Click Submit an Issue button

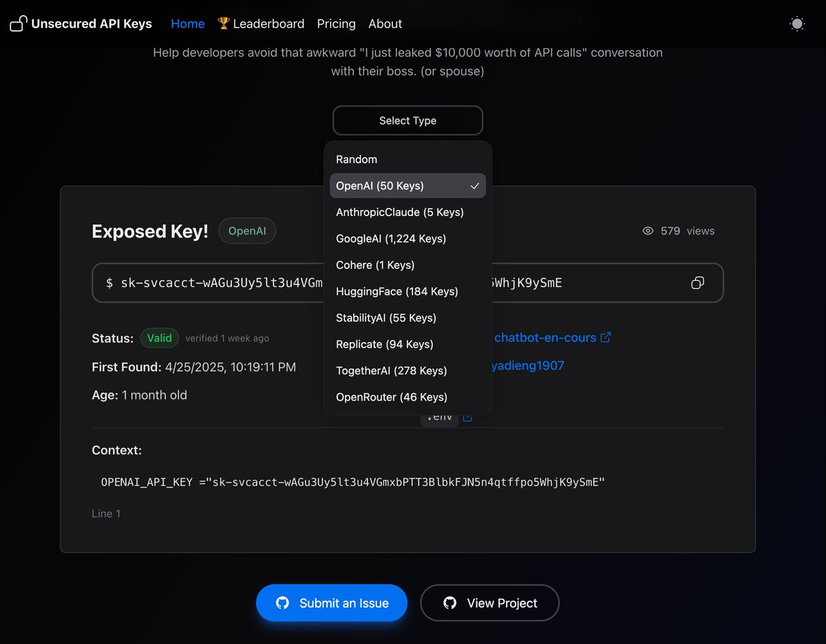click(x=332, y=603)
